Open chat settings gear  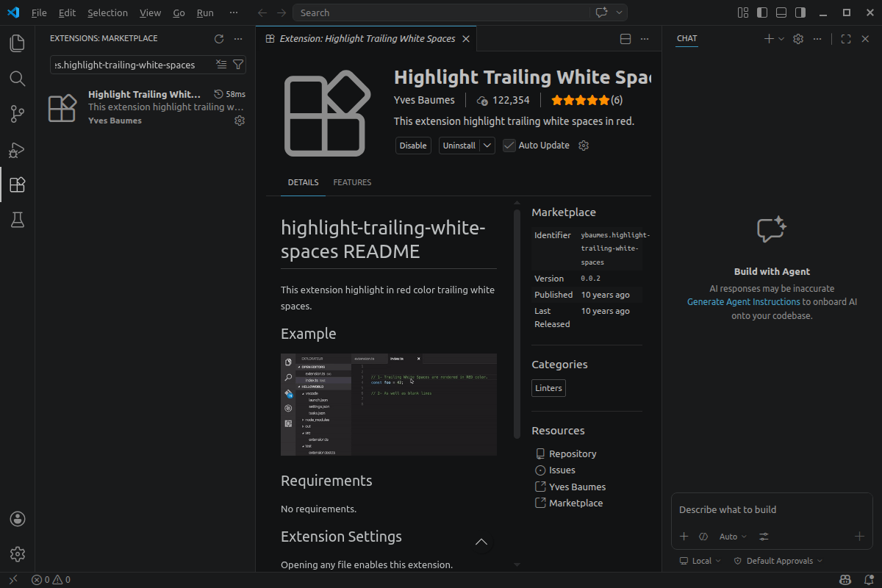tap(798, 39)
